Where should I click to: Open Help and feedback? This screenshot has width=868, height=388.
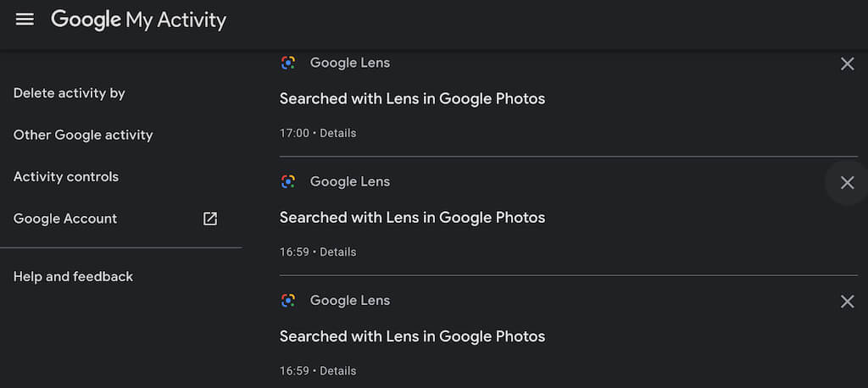pyautogui.click(x=73, y=276)
